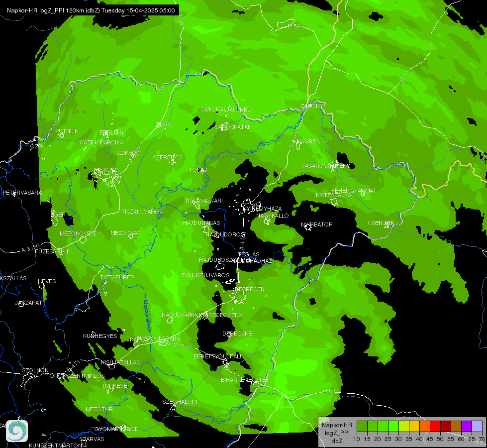This screenshot has height=448, width=487.
Task: Click the TOROKSZENTMIKLOS town label
Action: 76,376
